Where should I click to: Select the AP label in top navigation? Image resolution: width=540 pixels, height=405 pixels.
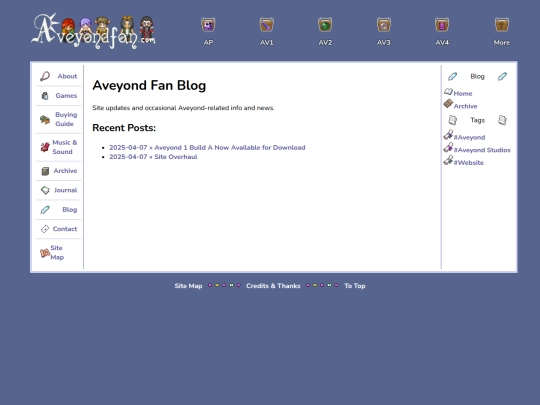click(x=208, y=43)
